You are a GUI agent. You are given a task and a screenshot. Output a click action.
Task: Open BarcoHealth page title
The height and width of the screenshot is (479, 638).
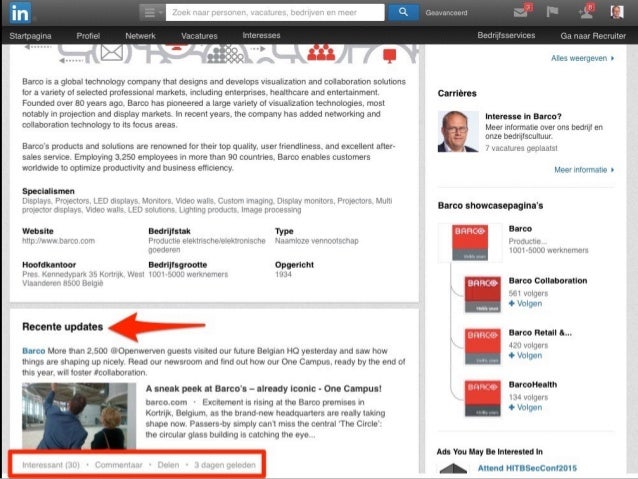coord(533,385)
